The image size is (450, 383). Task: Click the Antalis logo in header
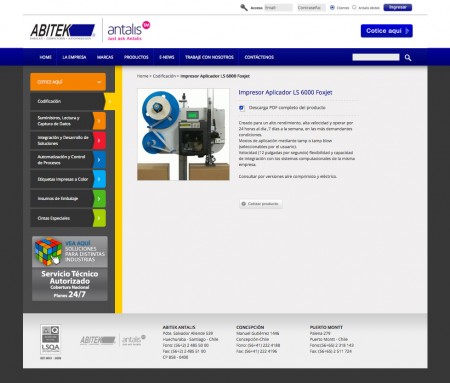(x=129, y=31)
